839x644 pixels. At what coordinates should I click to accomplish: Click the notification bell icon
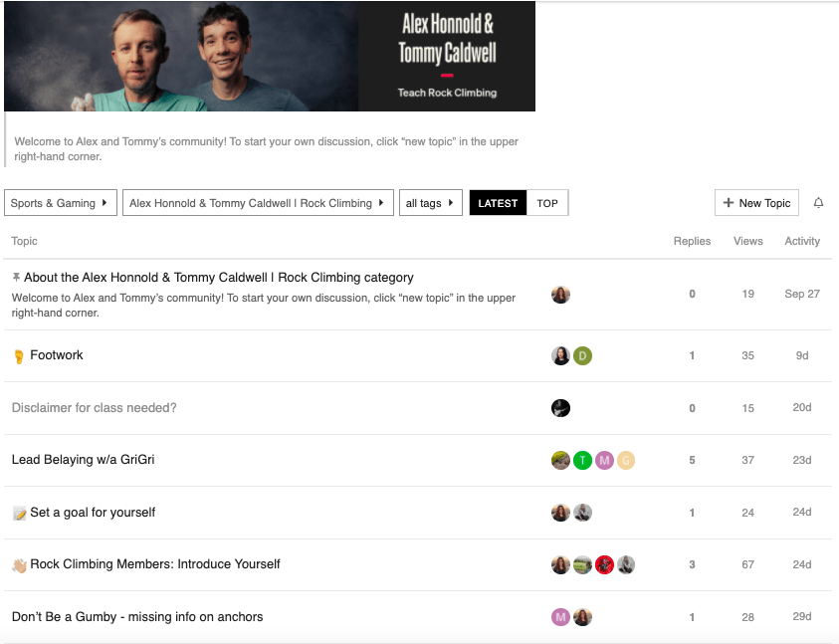818,203
